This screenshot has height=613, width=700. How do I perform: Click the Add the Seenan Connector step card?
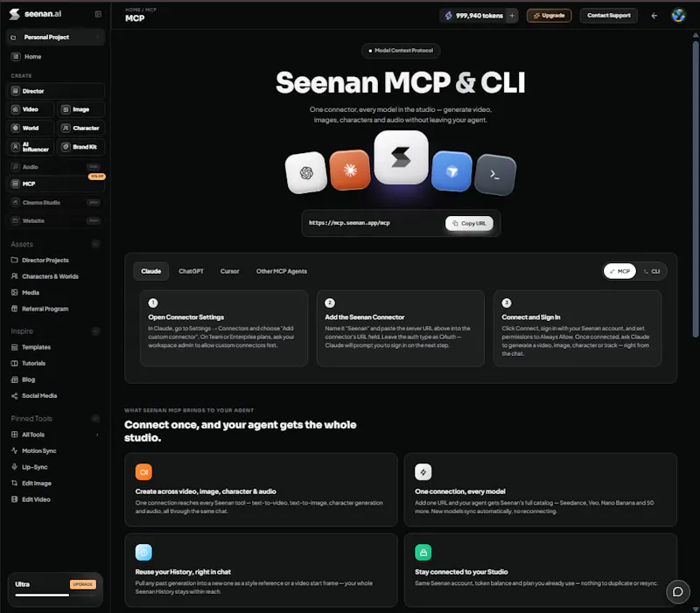(401, 328)
